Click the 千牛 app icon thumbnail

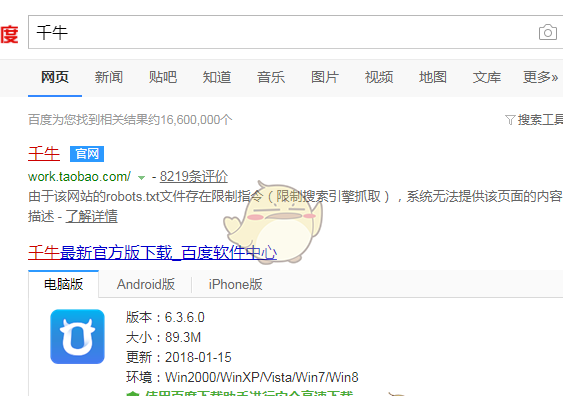click(78, 336)
